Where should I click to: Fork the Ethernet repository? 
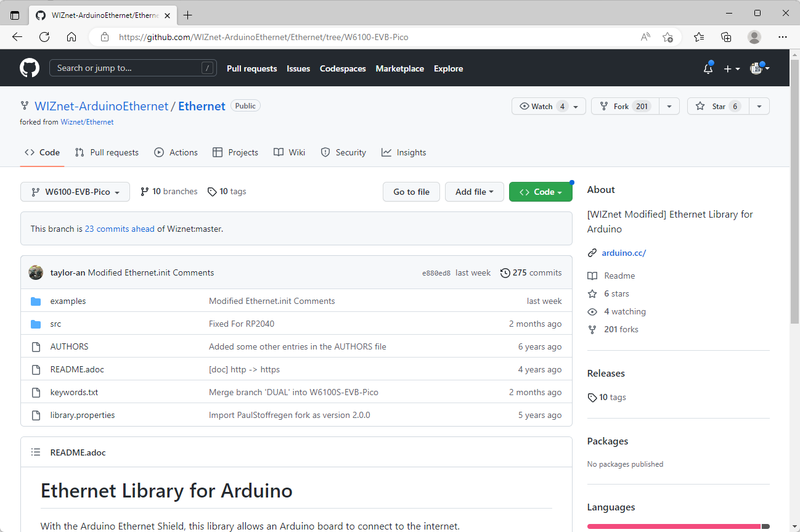point(625,106)
